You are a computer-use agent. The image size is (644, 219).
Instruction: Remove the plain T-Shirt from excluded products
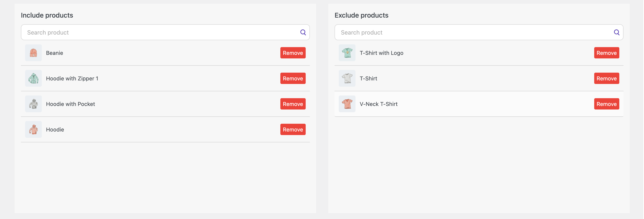click(607, 78)
